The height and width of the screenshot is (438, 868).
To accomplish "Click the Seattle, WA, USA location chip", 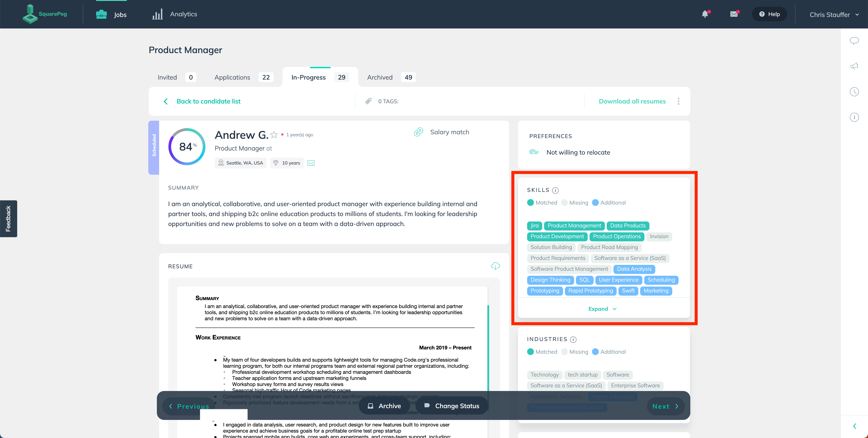I will (241, 163).
